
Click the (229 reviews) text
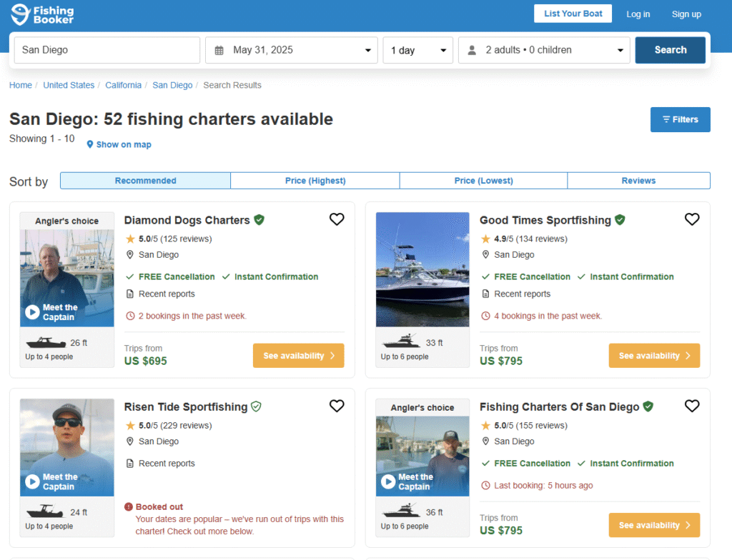[x=186, y=426]
